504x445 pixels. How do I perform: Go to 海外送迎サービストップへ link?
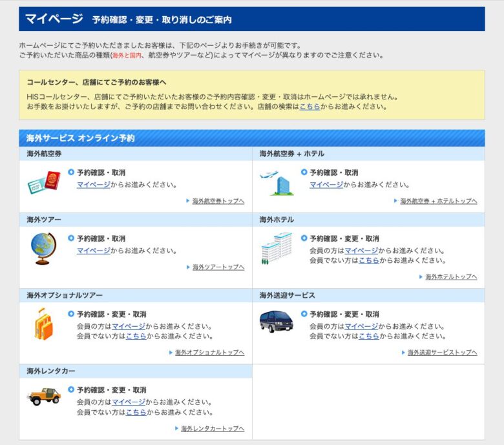coord(442,353)
